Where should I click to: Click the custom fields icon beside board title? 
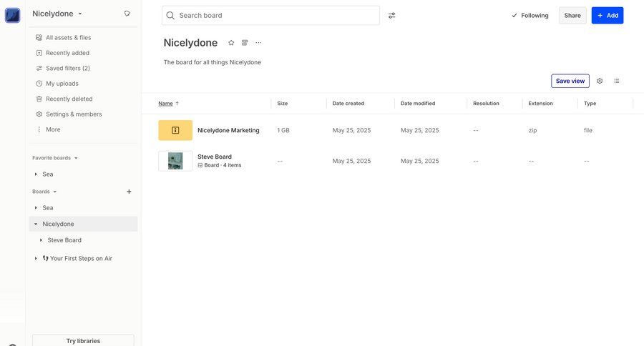click(x=245, y=43)
